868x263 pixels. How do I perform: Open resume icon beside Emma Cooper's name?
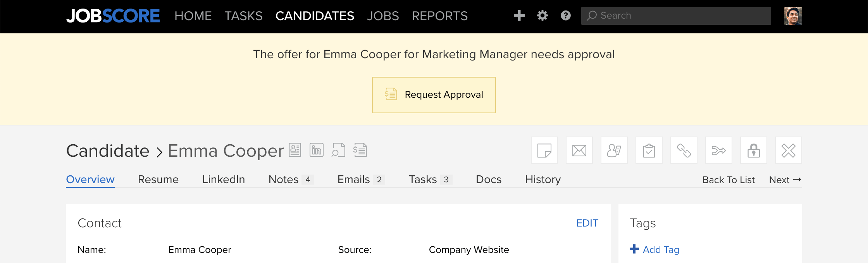coord(295,150)
